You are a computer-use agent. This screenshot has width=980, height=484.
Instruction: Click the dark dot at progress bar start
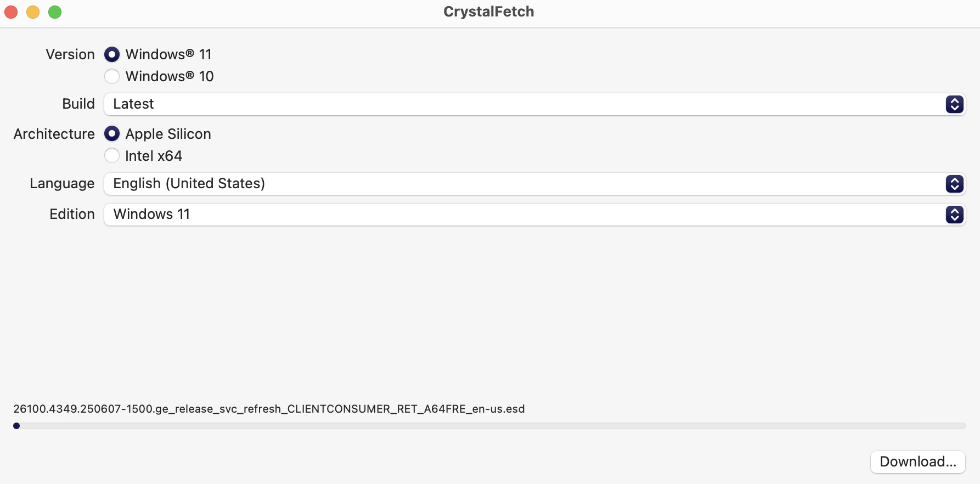16,426
